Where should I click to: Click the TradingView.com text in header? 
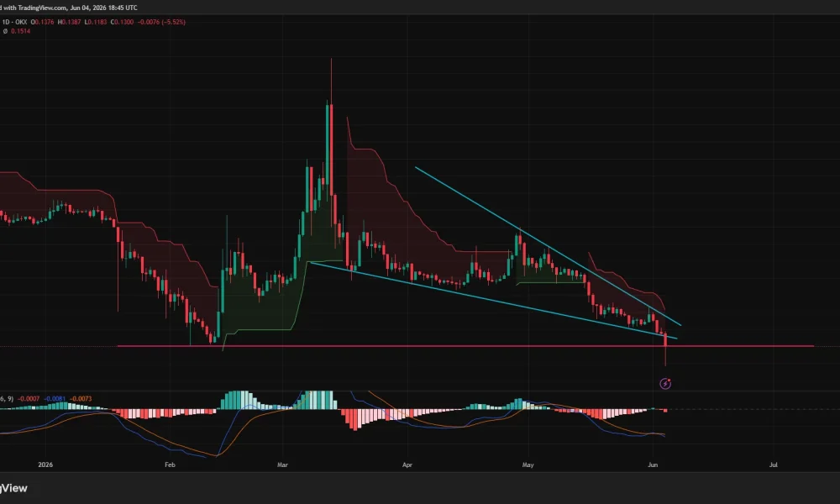pos(42,8)
